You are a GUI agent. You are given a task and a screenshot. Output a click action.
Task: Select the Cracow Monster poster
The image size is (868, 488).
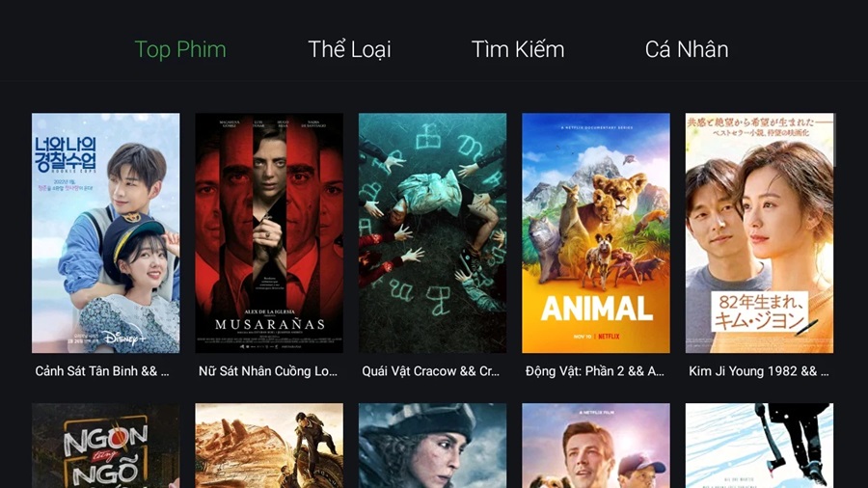[432, 233]
